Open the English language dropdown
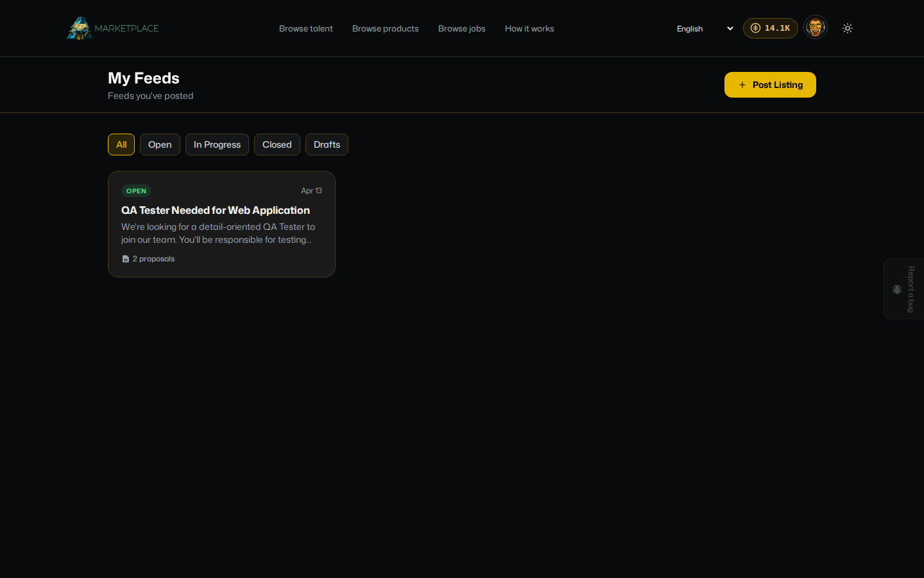 click(705, 28)
